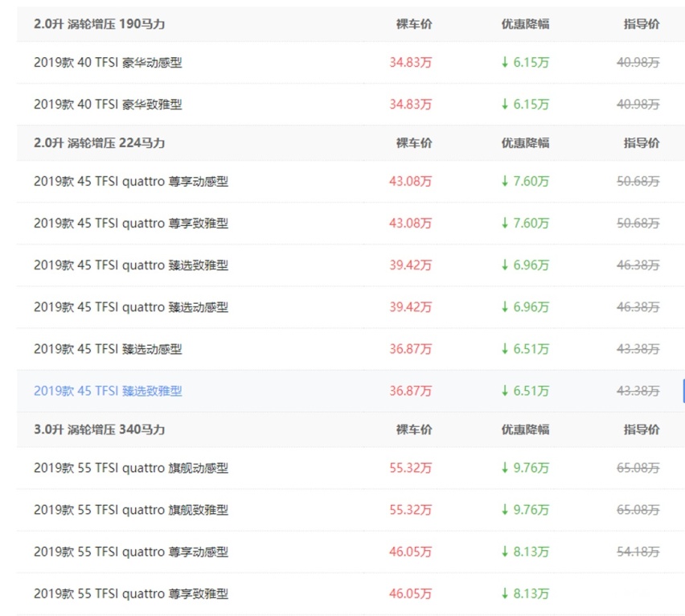This screenshot has width=685, height=616.
Task: Open 2019款 45 TFSI quattro 尊享动感型 model
Action: click(131, 181)
